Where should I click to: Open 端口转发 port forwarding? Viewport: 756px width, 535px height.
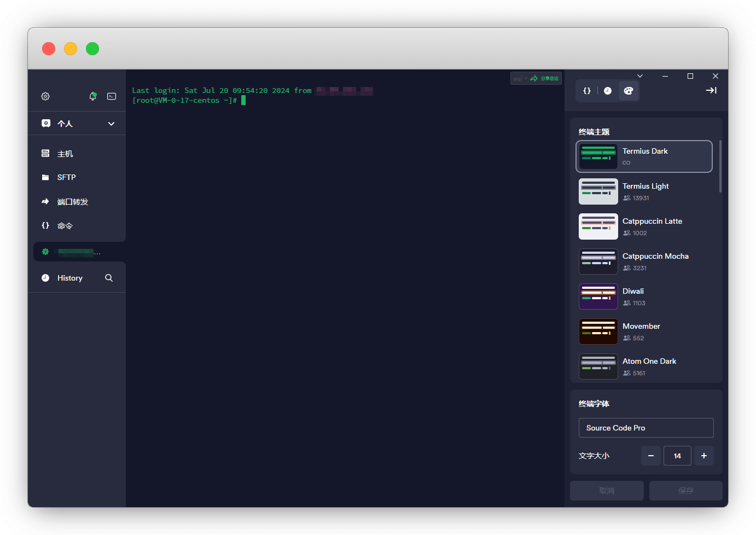coord(72,202)
